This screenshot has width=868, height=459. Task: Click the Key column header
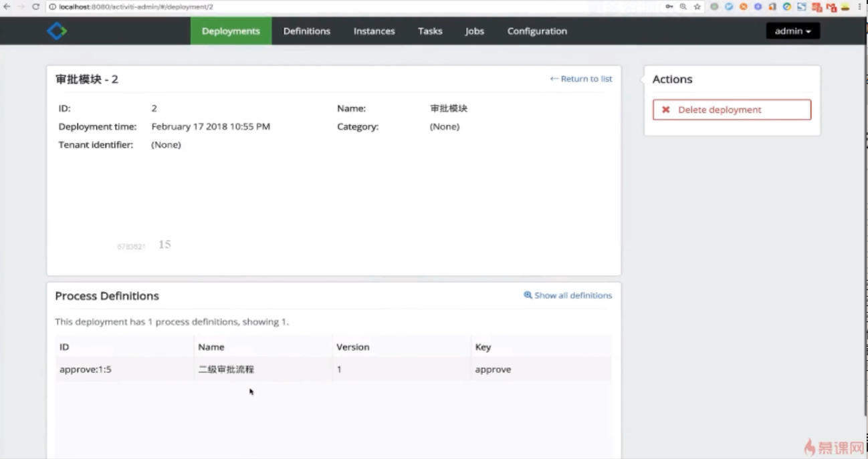pyautogui.click(x=483, y=347)
